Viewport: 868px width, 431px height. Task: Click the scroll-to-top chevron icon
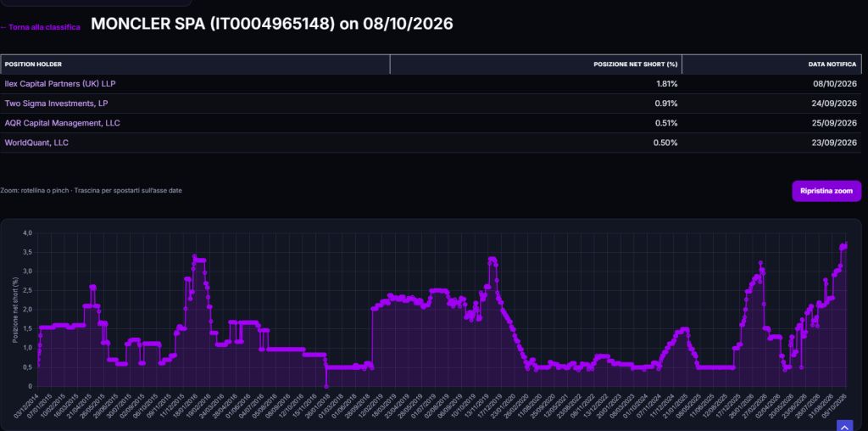pyautogui.click(x=844, y=427)
